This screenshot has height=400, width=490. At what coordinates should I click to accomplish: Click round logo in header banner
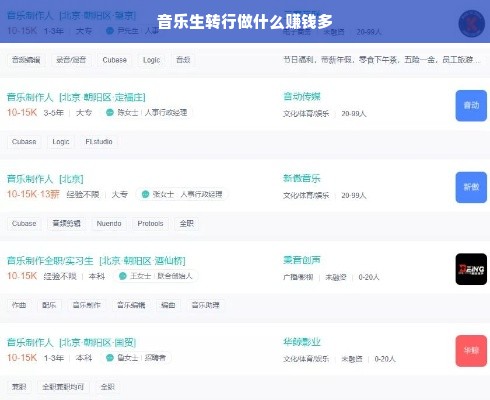point(471,23)
